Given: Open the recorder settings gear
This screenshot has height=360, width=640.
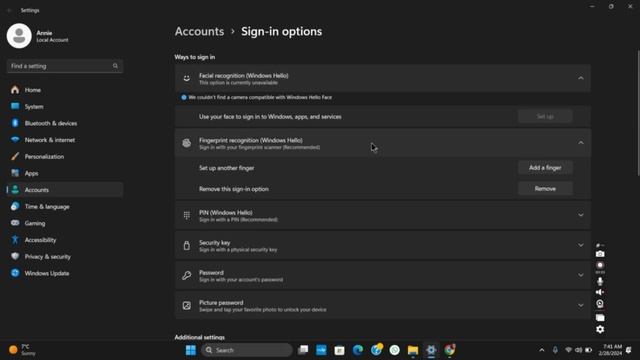Looking at the screenshot, I should click(600, 329).
